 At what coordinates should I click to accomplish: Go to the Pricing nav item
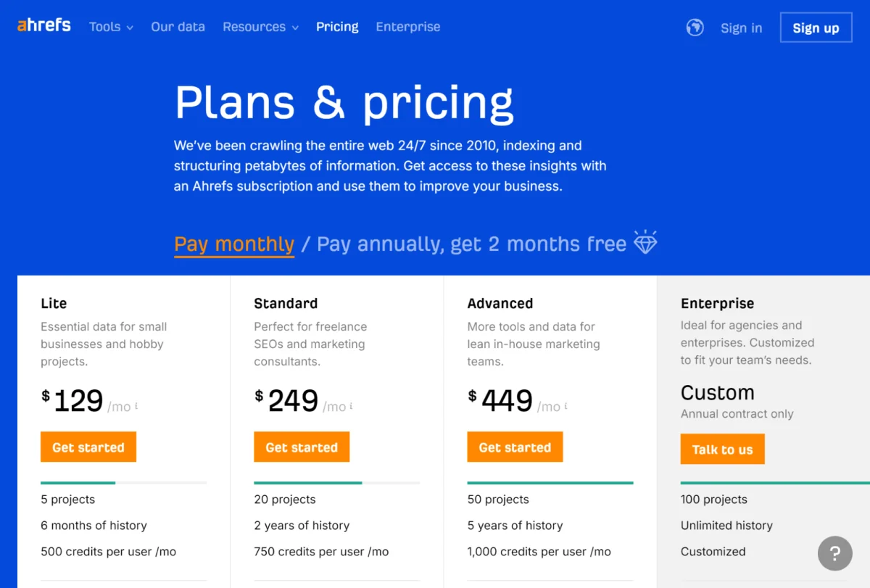[x=337, y=27]
